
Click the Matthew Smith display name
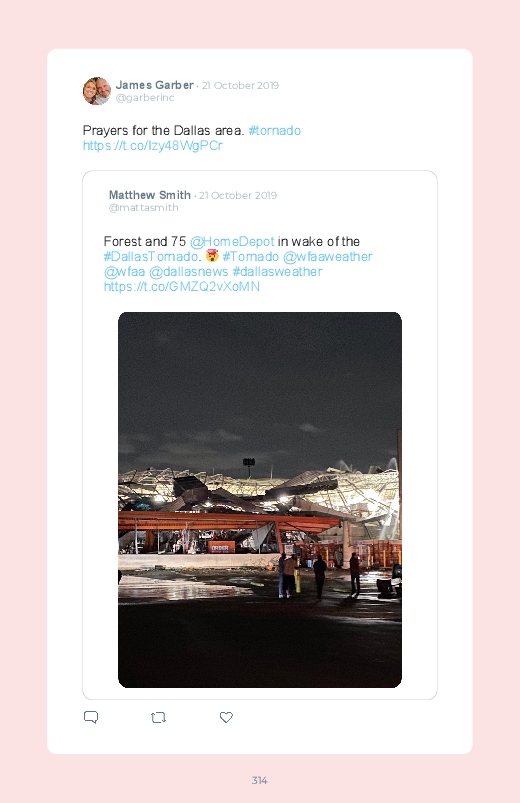(x=150, y=195)
